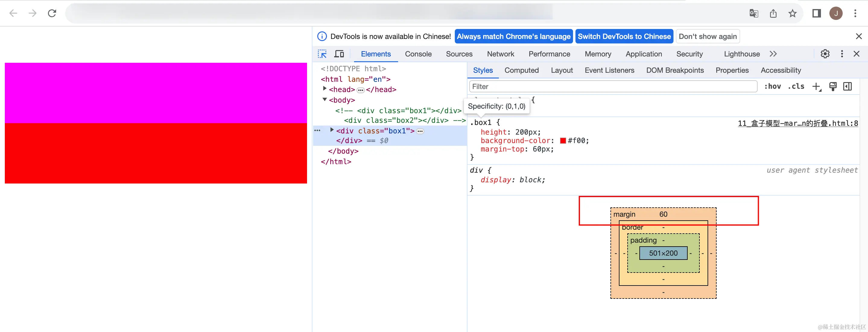Add a new style rule
The height and width of the screenshot is (332, 868).
coord(817,87)
